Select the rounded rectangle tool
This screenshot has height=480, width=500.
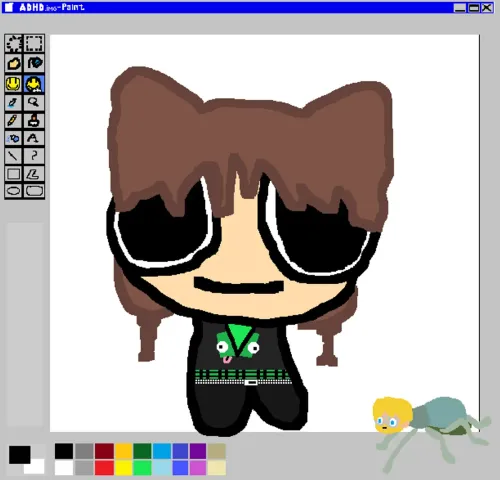(34, 191)
